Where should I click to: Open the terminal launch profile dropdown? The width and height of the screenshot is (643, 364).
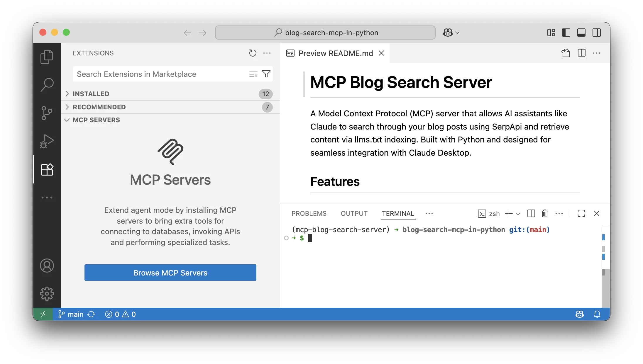click(518, 213)
